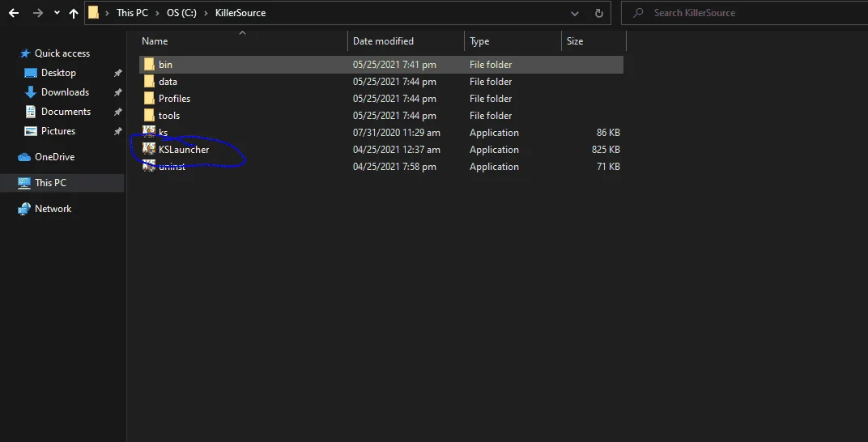This screenshot has width=868, height=442.
Task: Open Documents in Quick access
Action: coord(66,111)
